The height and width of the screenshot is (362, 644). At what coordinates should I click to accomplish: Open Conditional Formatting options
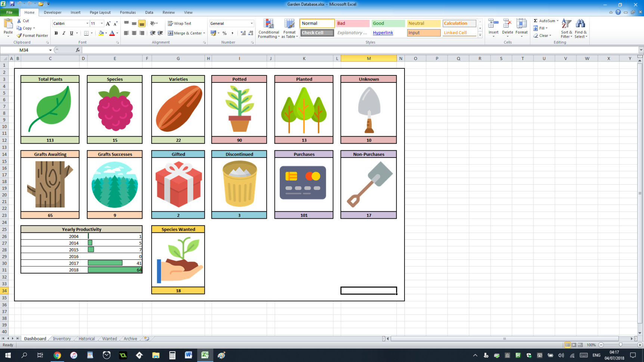point(269,29)
